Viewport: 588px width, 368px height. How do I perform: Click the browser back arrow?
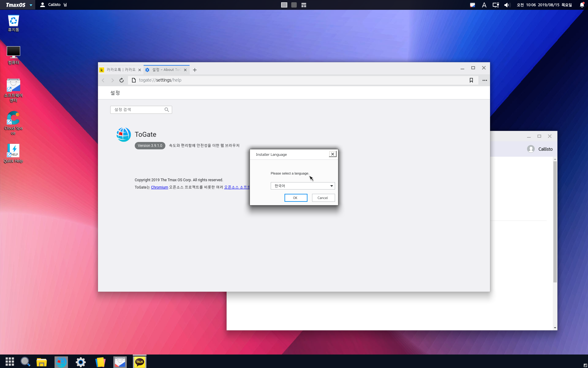pyautogui.click(x=103, y=80)
